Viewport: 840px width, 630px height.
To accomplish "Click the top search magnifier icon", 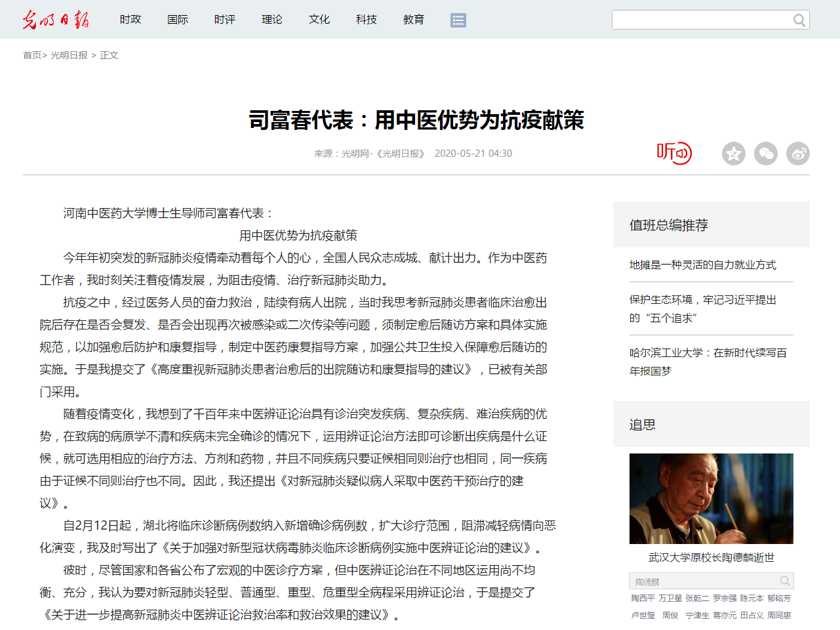I will (x=799, y=20).
